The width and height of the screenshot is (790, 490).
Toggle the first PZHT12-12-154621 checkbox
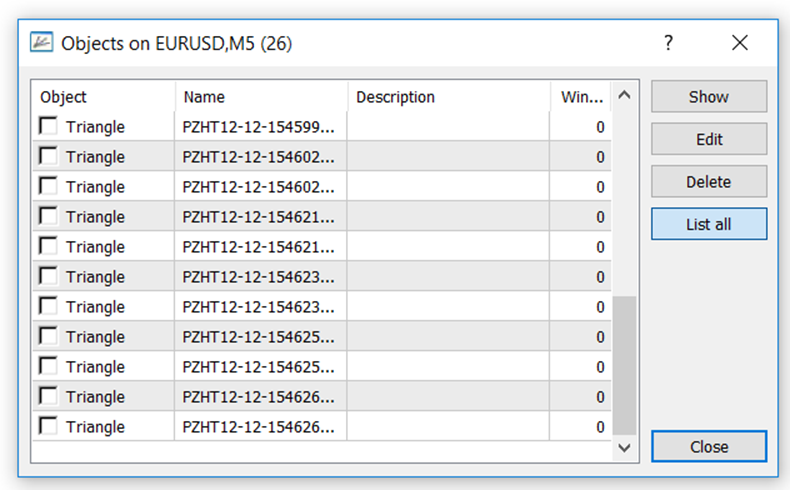tap(48, 216)
